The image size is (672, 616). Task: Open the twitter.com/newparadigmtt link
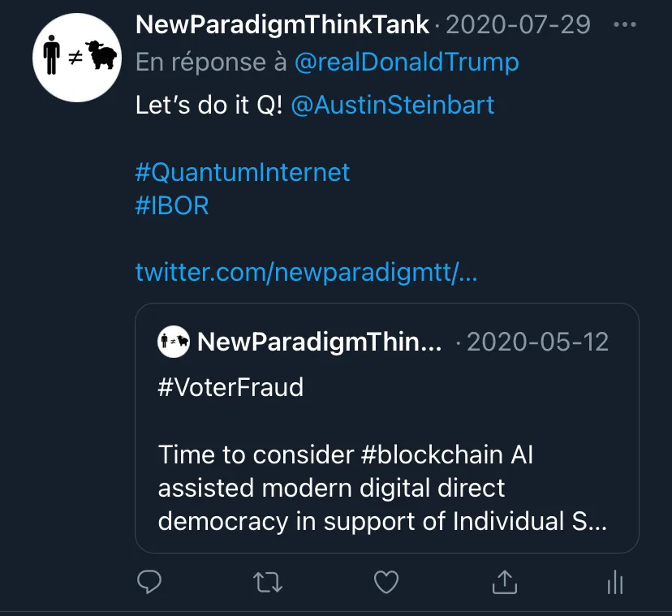[306, 272]
